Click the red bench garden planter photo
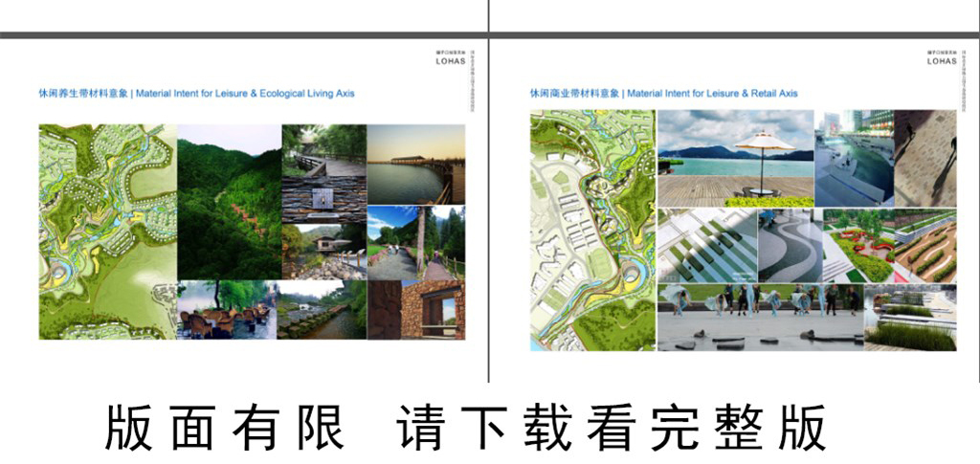This screenshot has width=980, height=464. pos(857,245)
